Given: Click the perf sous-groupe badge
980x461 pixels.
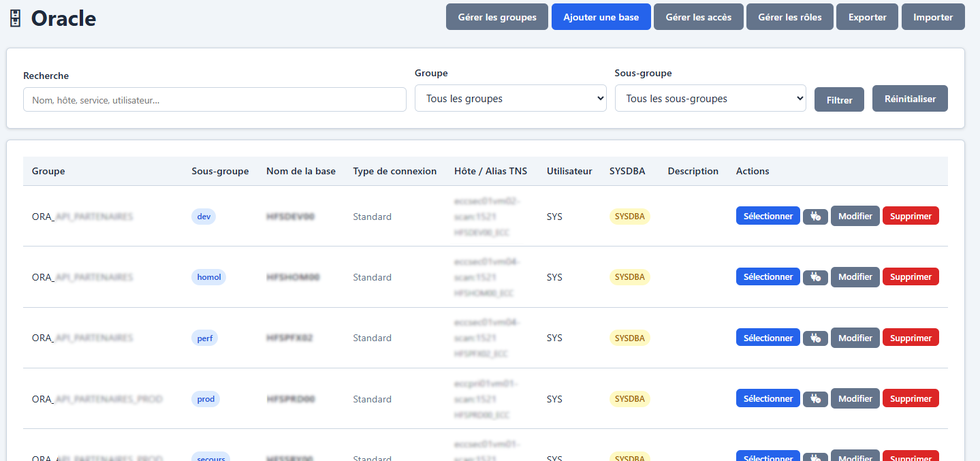Looking at the screenshot, I should (x=205, y=338).
